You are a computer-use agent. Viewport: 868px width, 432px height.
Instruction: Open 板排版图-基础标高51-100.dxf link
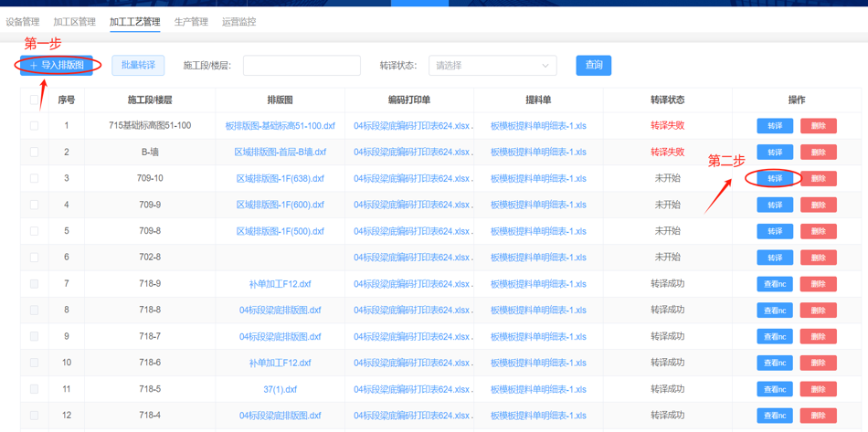(x=281, y=126)
